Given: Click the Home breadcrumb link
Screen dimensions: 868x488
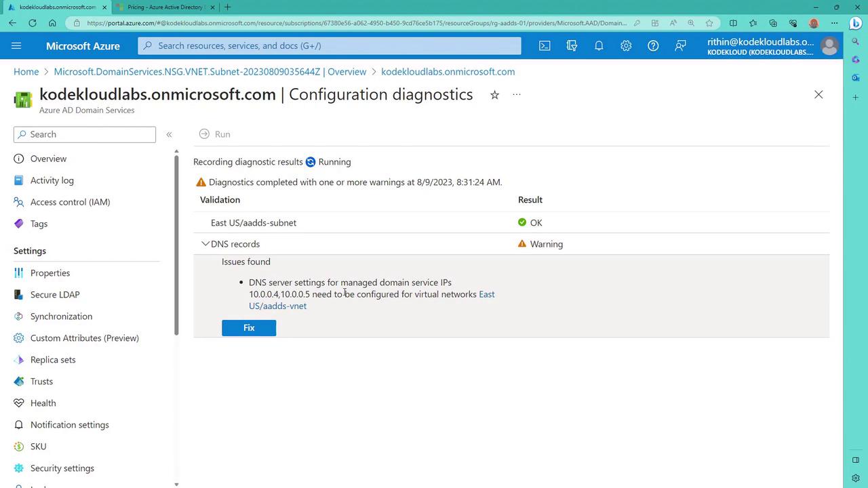Looking at the screenshot, I should click(x=26, y=71).
